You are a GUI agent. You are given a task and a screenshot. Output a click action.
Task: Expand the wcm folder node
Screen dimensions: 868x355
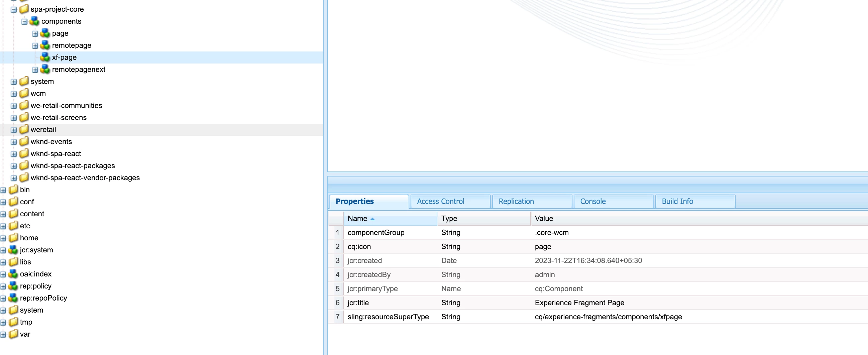pos(14,94)
